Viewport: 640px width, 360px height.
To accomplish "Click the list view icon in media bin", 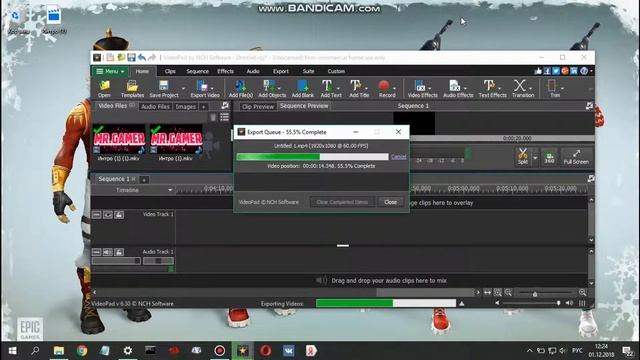I will [224, 118].
